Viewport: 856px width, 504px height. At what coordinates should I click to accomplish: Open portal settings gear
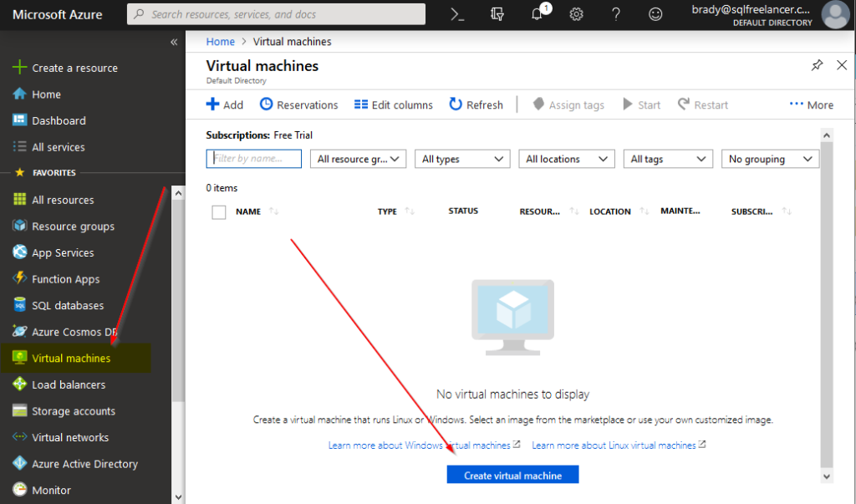point(575,14)
